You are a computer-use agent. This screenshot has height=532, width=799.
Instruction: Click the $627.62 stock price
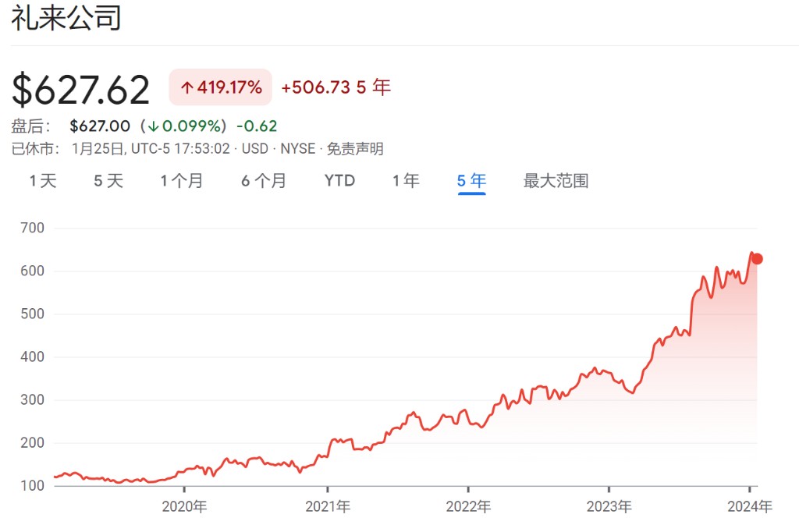coord(80,90)
